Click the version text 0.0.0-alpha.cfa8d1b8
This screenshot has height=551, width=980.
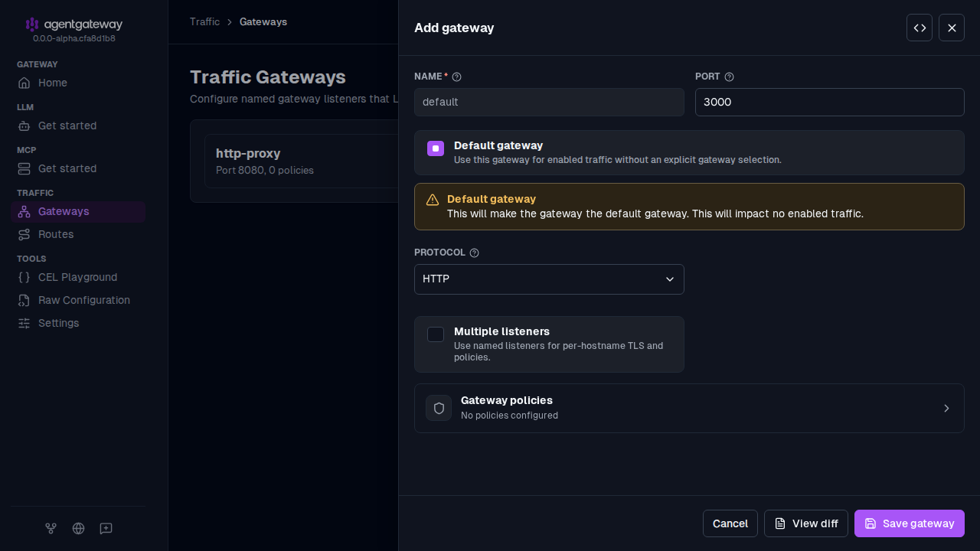coord(74,38)
